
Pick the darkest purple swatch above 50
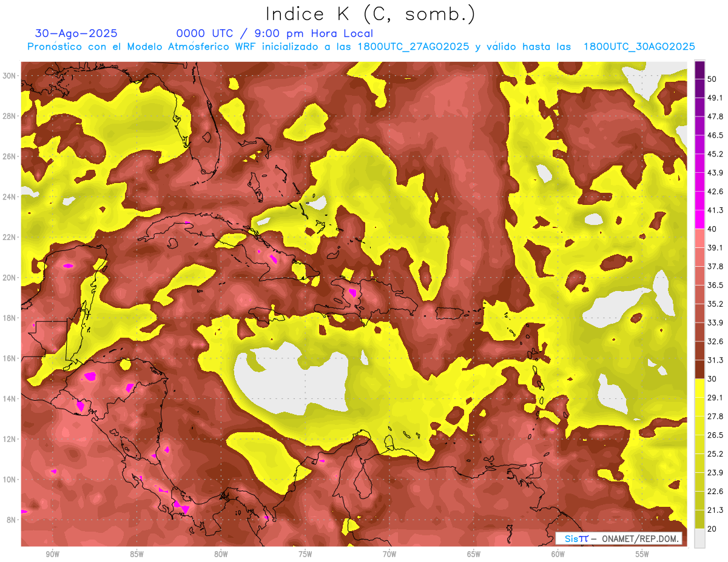699,70
